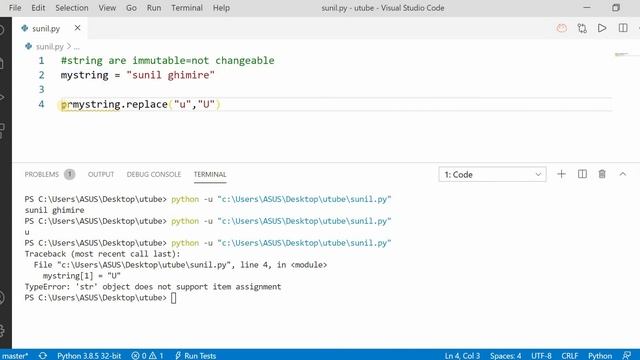Click the string "sunil ghimire" on line 2
Viewport: 640px width, 360px height.
(x=171, y=75)
